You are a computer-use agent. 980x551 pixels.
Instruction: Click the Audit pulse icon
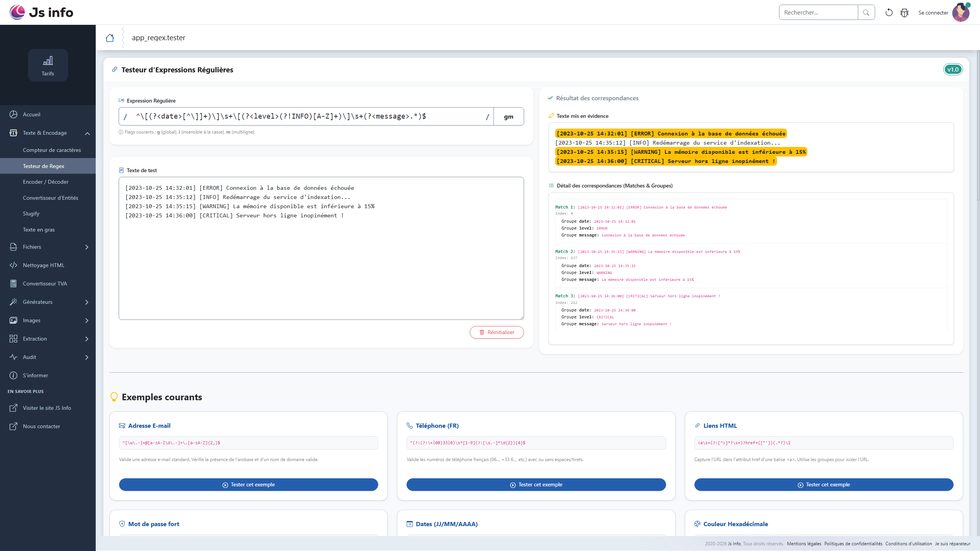(13, 357)
